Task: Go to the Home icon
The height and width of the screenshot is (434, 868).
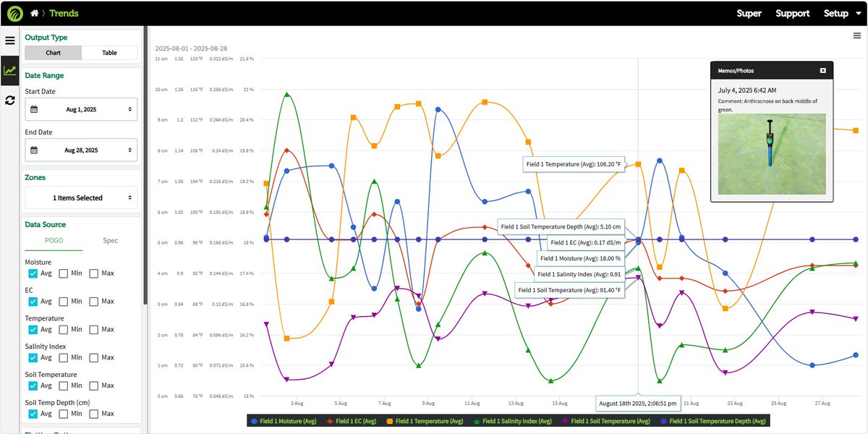Action: coord(34,13)
